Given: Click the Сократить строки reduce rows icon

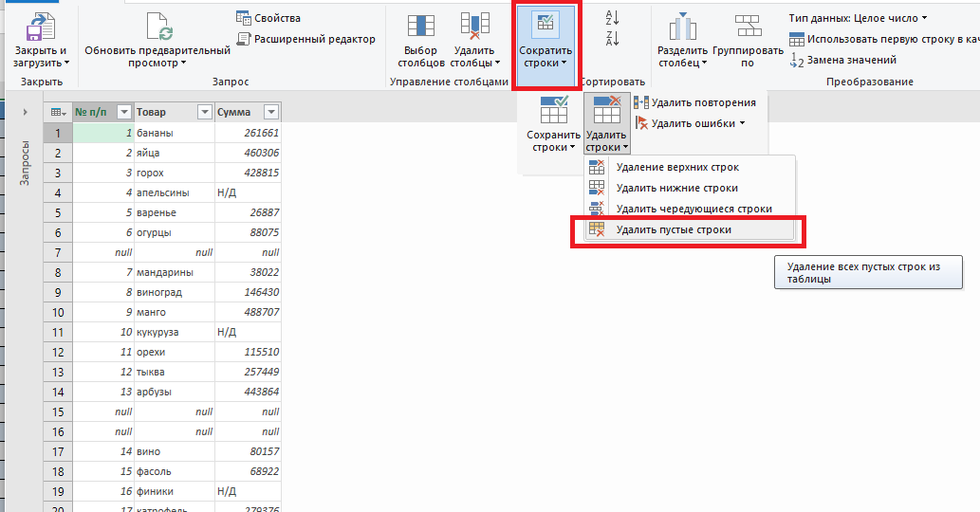Looking at the screenshot, I should coord(545,24).
